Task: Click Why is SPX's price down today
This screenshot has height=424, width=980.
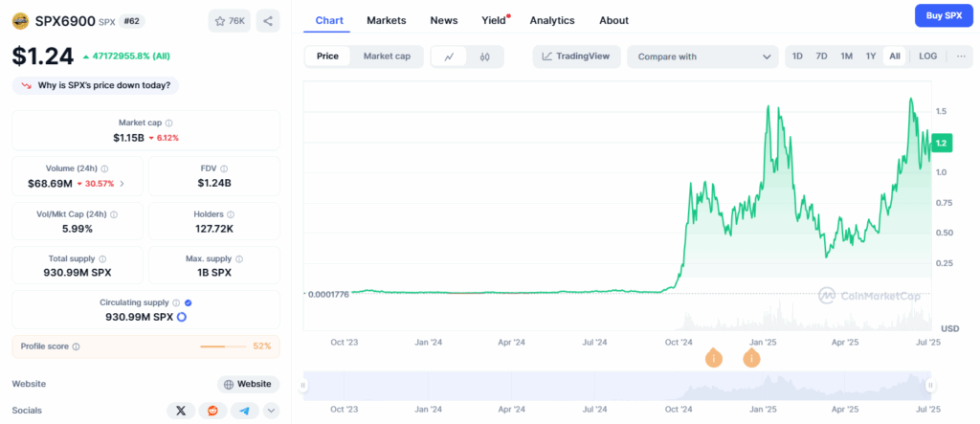Action: point(96,85)
